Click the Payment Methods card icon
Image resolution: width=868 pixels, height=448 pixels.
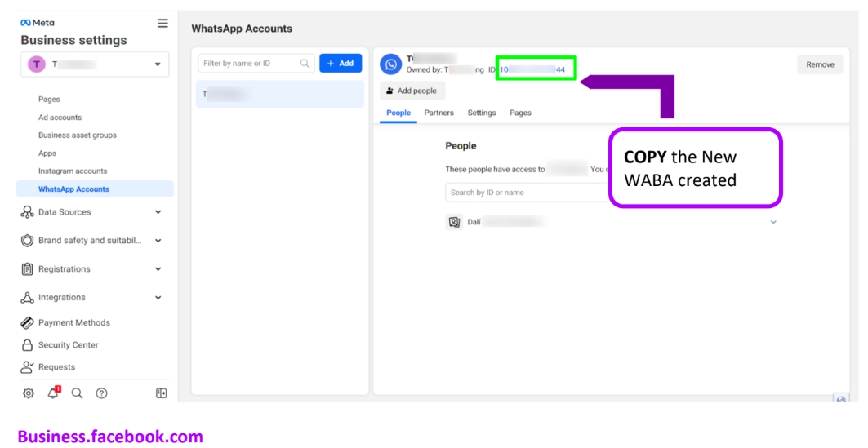pos(27,322)
